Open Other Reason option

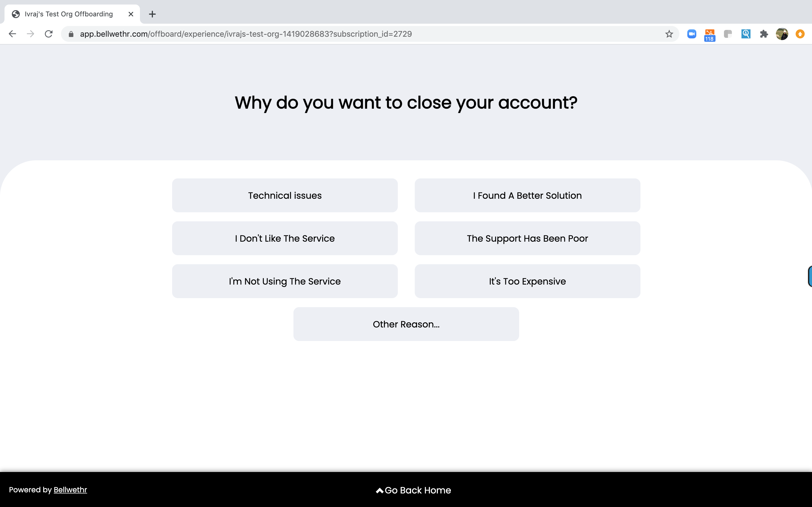(406, 324)
